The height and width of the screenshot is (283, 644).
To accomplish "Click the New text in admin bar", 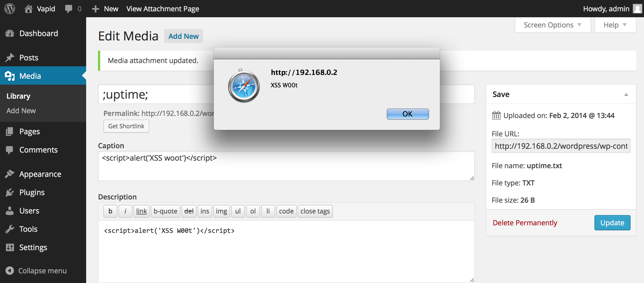I will [x=111, y=9].
